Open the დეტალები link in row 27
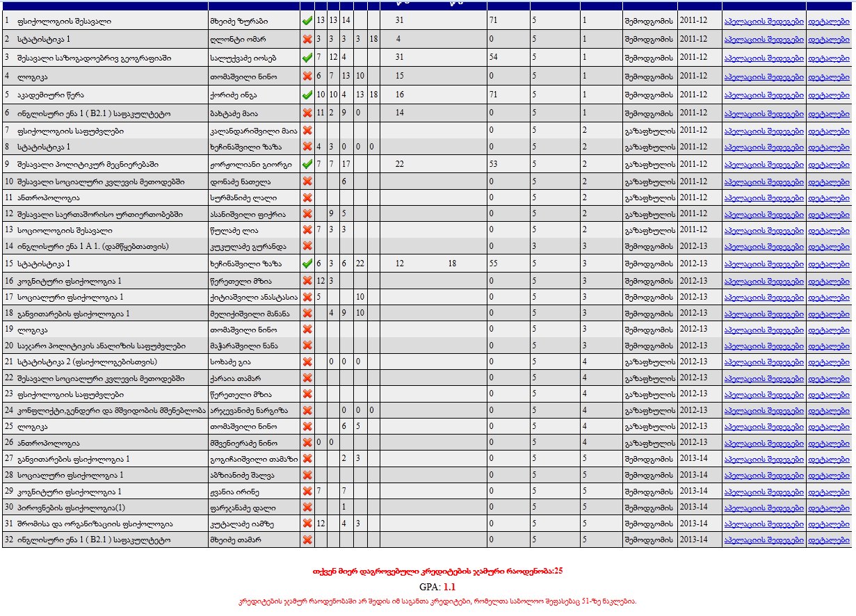This screenshot has width=856, height=616. [x=828, y=460]
